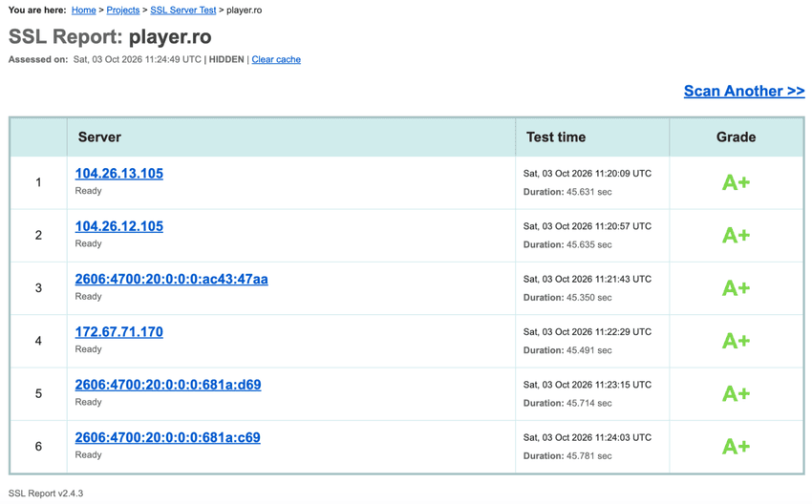Click test time 11:23:15 UTC
The width and height of the screenshot is (812, 504).
tap(588, 385)
